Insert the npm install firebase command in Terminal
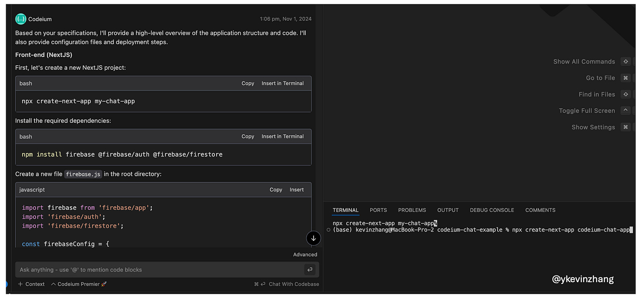Image resolution: width=644 pixels, height=299 pixels. click(283, 136)
